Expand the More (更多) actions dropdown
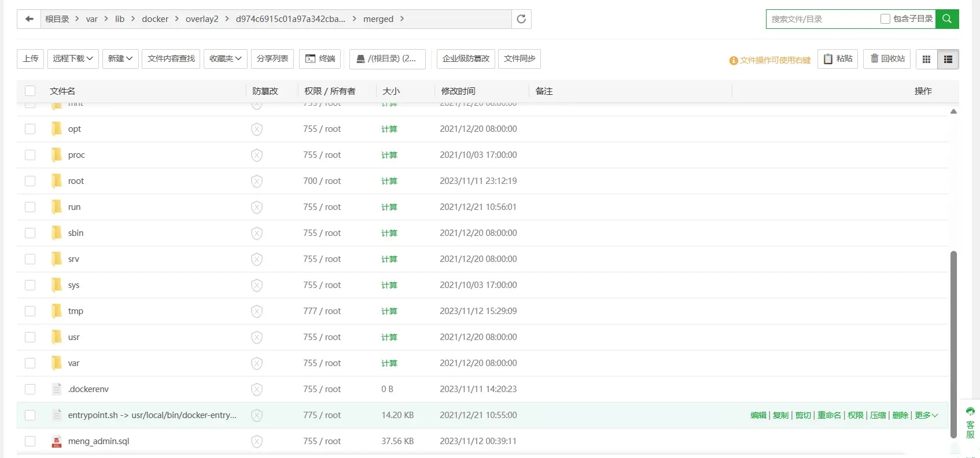980x458 pixels. point(926,415)
